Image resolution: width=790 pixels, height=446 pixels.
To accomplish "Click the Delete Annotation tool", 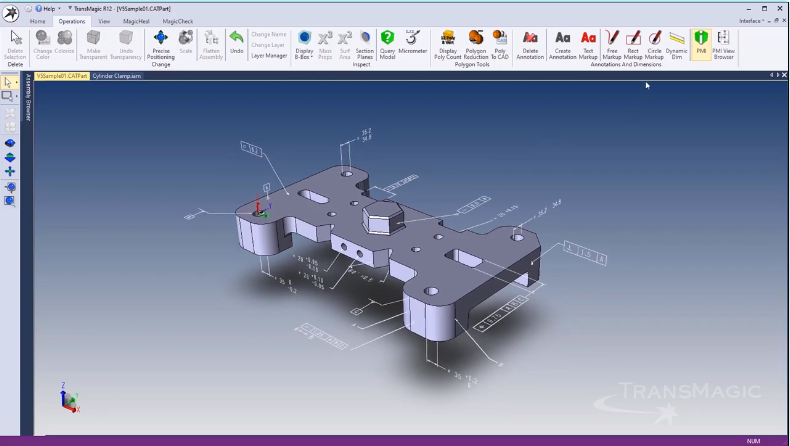I will tap(530, 44).
